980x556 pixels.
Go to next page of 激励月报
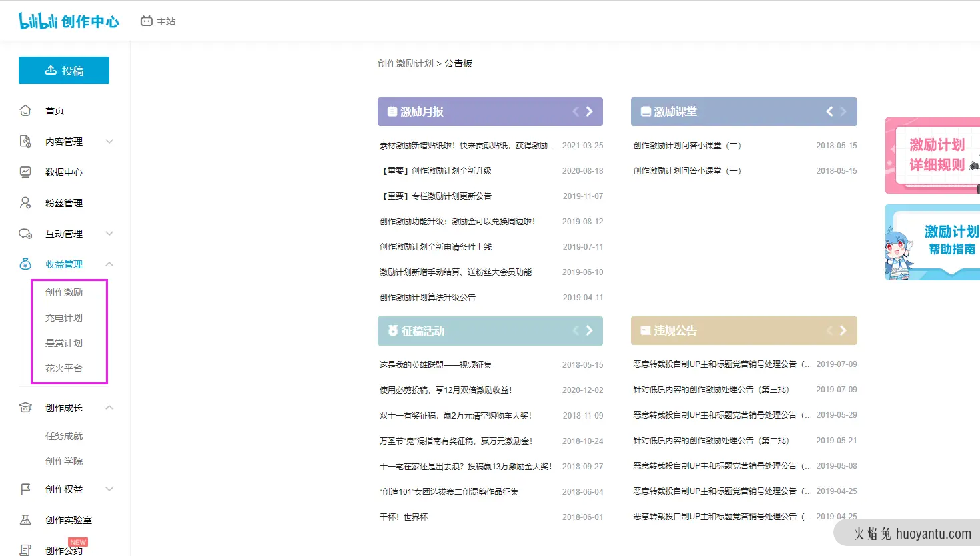click(x=589, y=111)
